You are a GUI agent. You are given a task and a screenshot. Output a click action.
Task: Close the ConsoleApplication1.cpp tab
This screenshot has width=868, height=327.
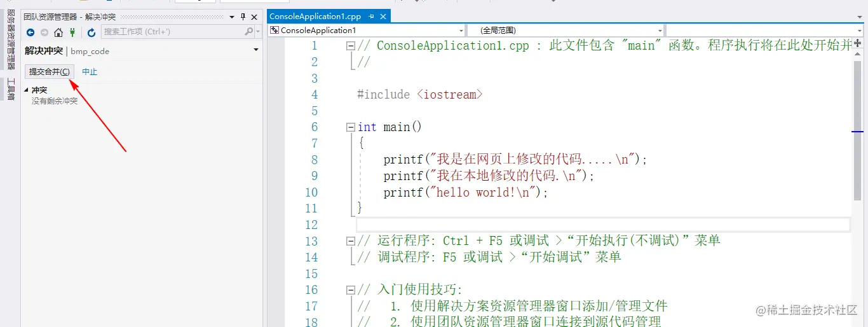[x=383, y=17]
